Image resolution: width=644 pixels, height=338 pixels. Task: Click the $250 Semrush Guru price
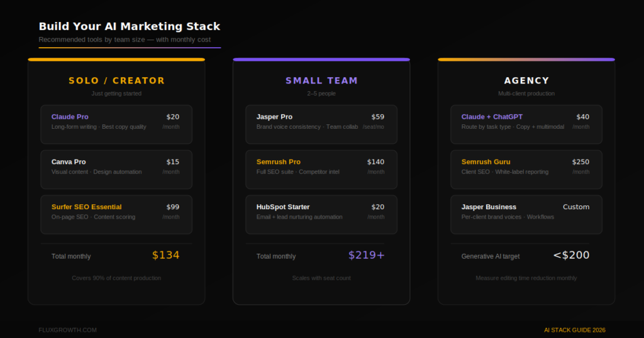580,162
